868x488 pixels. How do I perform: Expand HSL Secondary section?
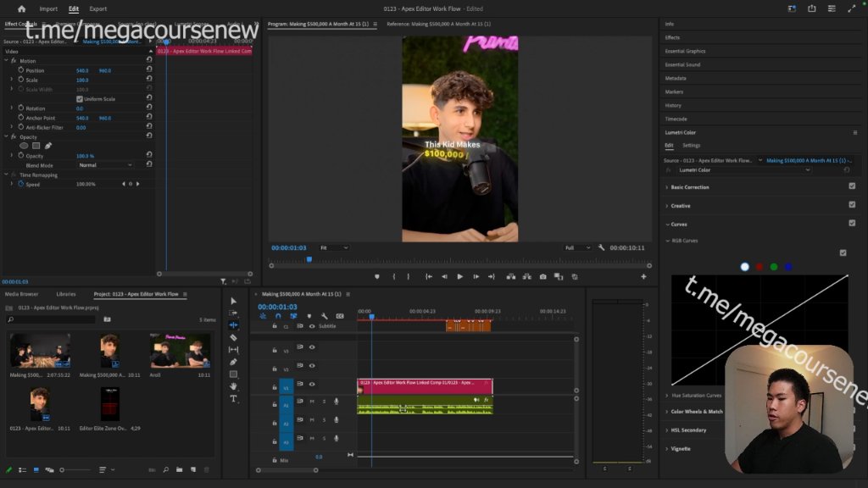click(x=666, y=430)
